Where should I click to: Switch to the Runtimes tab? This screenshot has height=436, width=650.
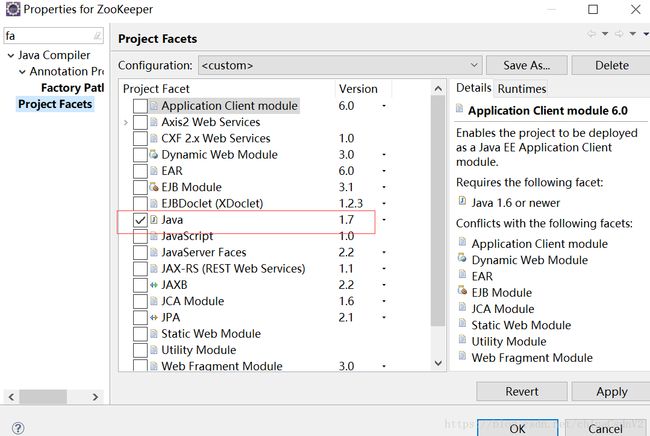[x=522, y=89]
